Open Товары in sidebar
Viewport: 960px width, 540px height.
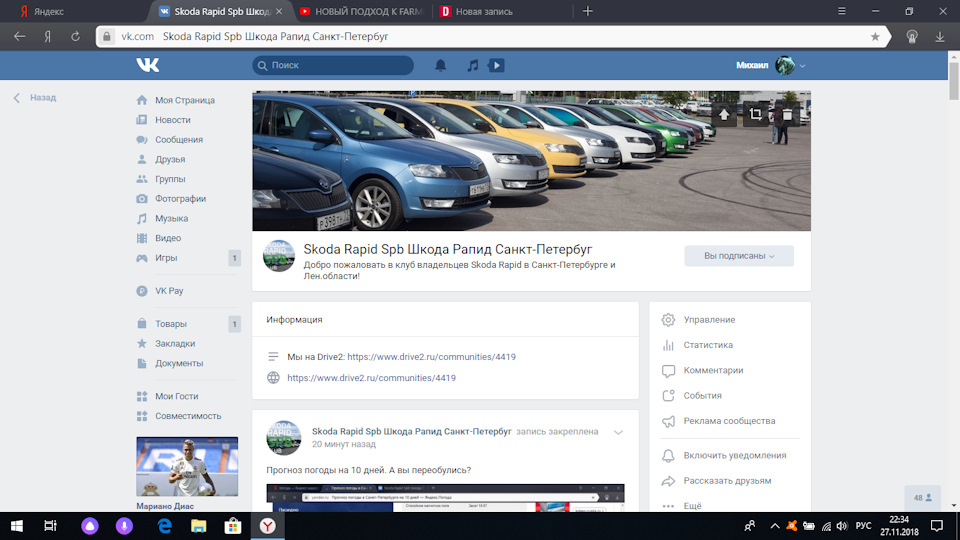[171, 324]
